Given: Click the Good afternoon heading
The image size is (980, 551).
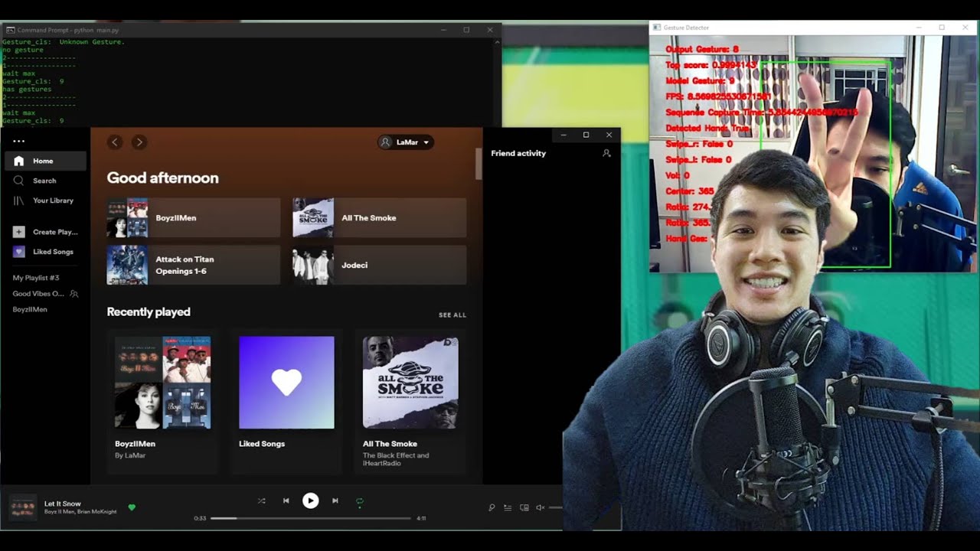Looking at the screenshot, I should [162, 178].
